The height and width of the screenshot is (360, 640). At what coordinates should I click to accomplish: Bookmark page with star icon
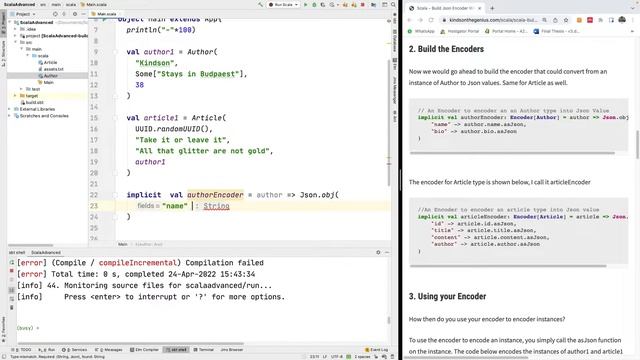[x=566, y=20]
